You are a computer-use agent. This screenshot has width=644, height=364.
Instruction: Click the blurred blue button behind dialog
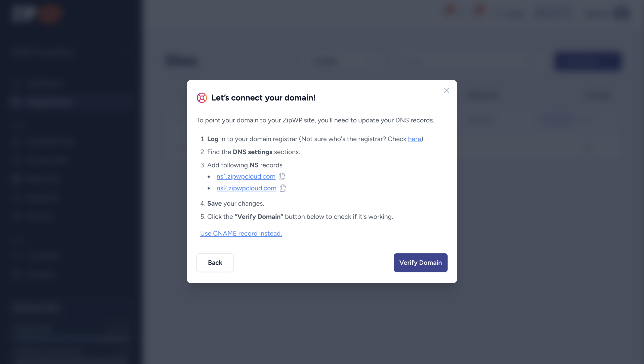[x=588, y=61]
